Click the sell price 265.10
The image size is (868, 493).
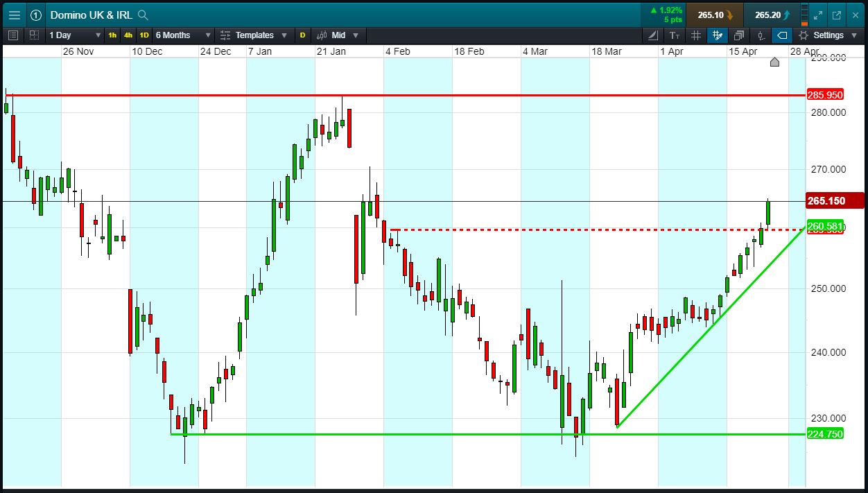coord(715,15)
